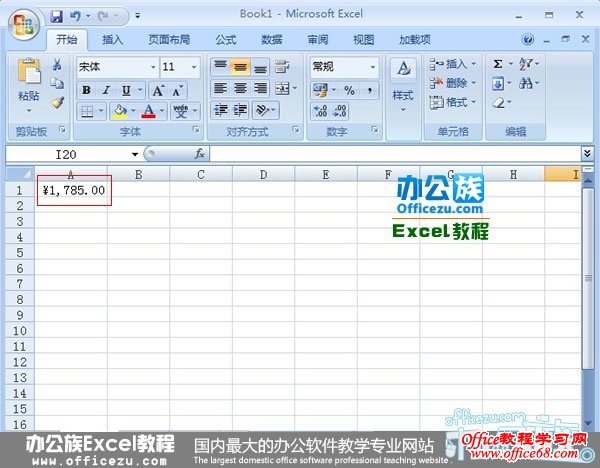The height and width of the screenshot is (468, 600).
Task: Click the Office button orb
Action: click(23, 24)
